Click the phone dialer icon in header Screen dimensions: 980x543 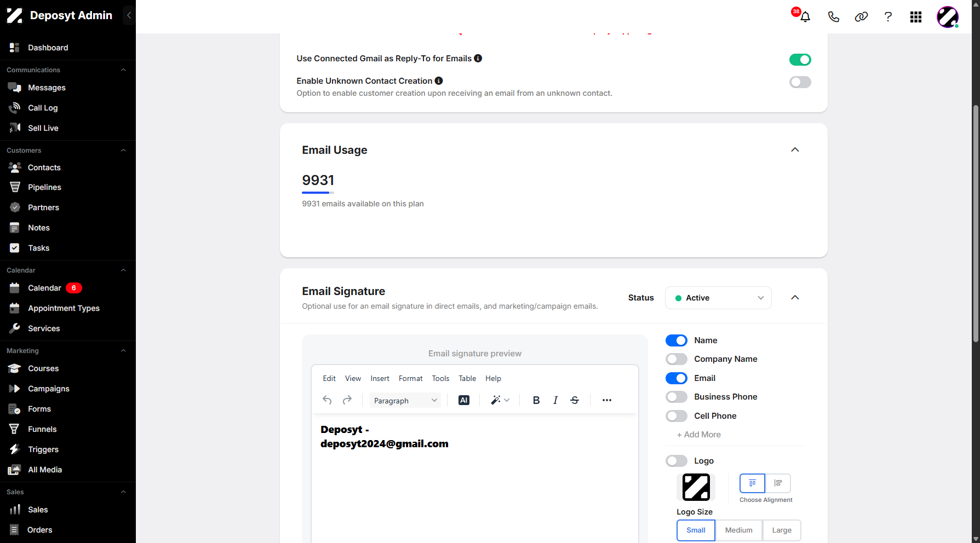(x=833, y=17)
